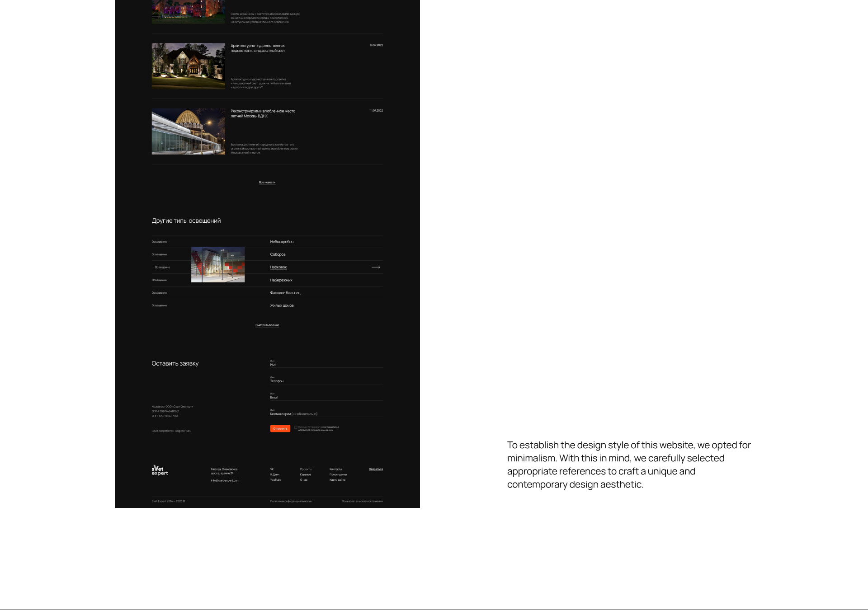
Task: Tick the personal data consent checkbox
Action: click(296, 427)
